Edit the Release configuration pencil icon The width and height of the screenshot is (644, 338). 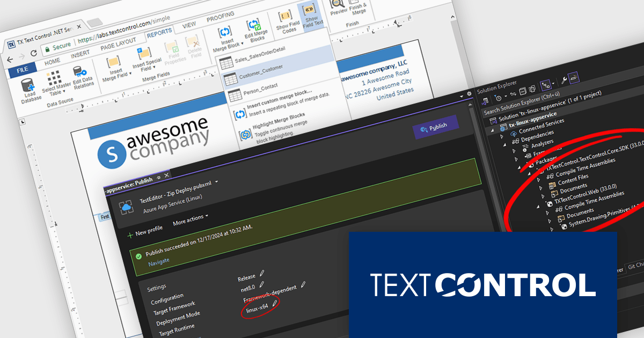pos(262,273)
